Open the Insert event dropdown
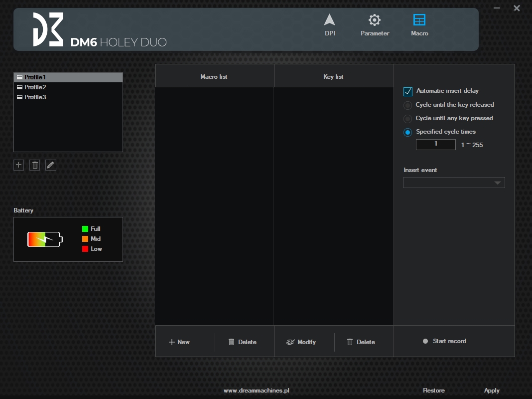532x399 pixels. point(454,183)
